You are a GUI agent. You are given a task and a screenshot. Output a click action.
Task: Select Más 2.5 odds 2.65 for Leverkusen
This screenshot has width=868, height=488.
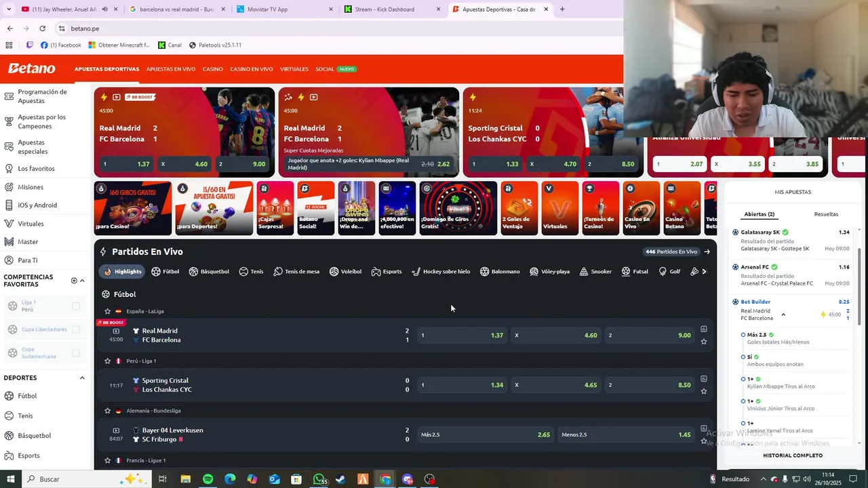(486, 434)
